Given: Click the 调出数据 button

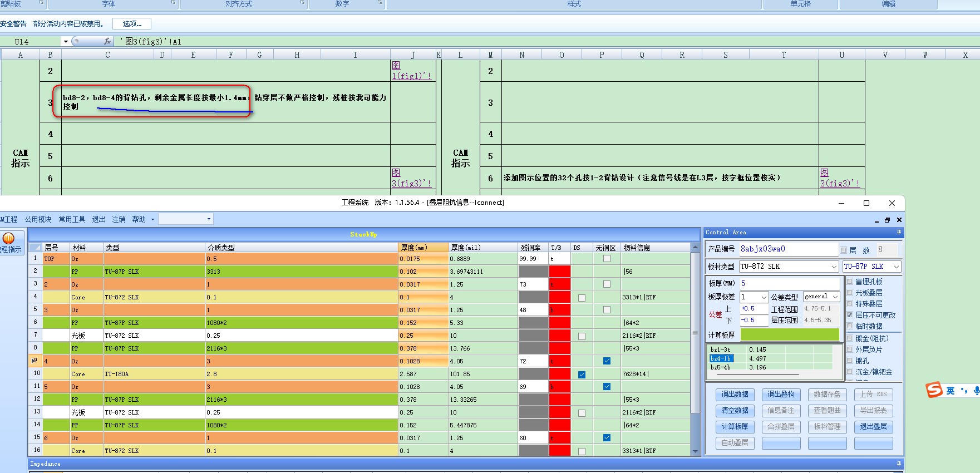Looking at the screenshot, I should pos(735,395).
